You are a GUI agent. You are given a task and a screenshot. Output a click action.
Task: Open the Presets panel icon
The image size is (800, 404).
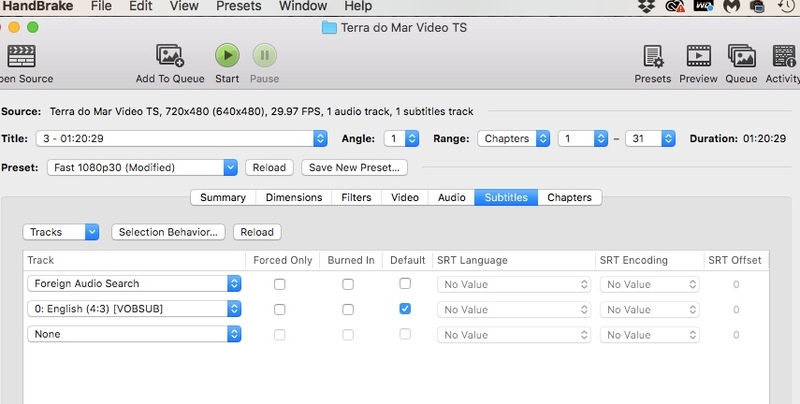[x=653, y=56]
